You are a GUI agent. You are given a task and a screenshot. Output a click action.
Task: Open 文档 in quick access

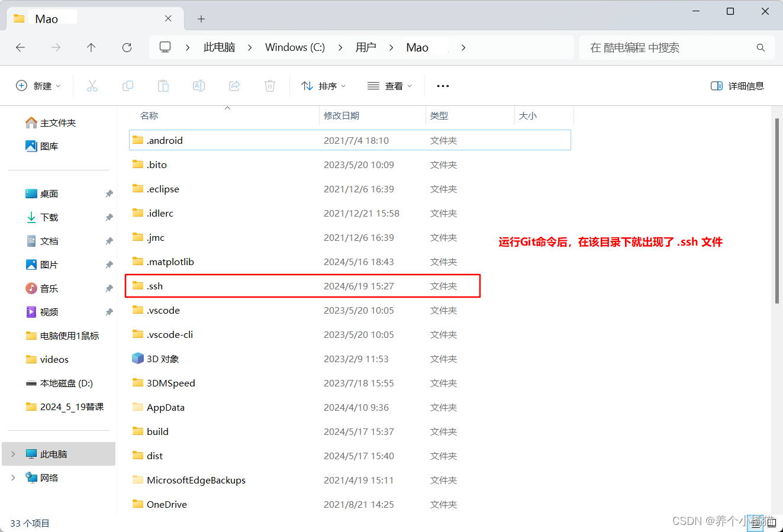[41, 241]
